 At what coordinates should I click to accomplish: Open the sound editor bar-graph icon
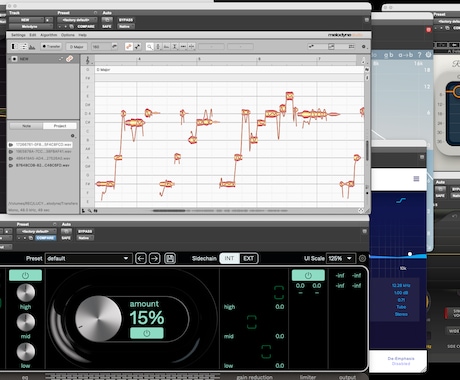coord(32,47)
